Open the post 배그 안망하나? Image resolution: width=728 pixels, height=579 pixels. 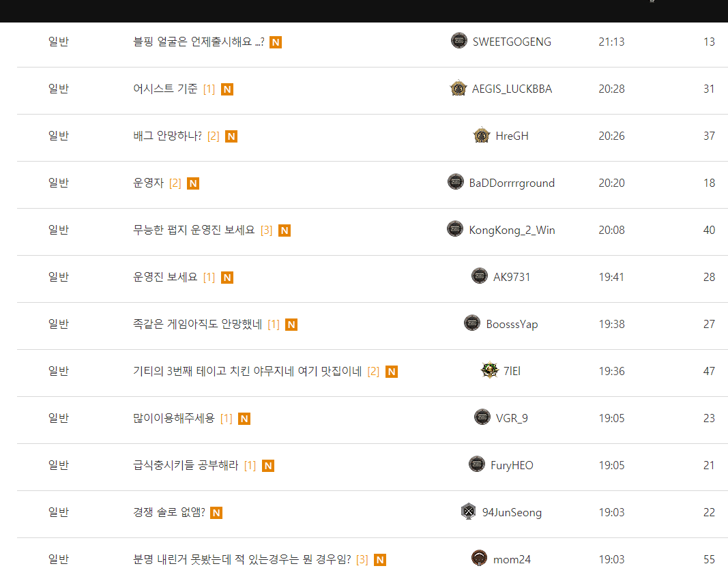[167, 136]
